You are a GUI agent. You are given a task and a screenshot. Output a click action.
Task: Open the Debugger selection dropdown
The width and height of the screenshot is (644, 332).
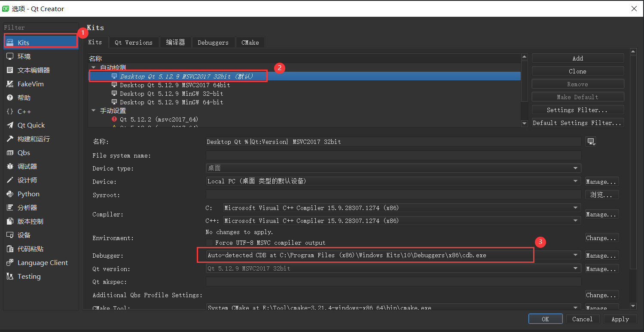(x=575, y=255)
